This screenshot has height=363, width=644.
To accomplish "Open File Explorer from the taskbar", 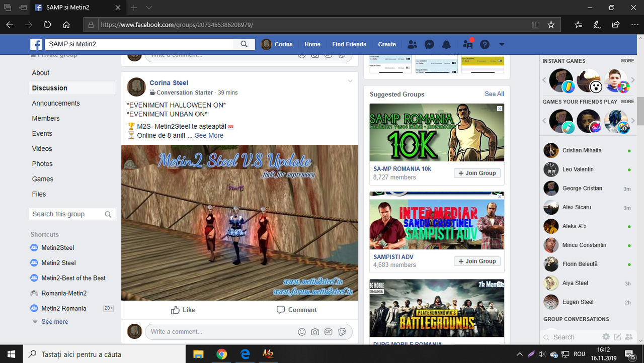I will point(198,354).
